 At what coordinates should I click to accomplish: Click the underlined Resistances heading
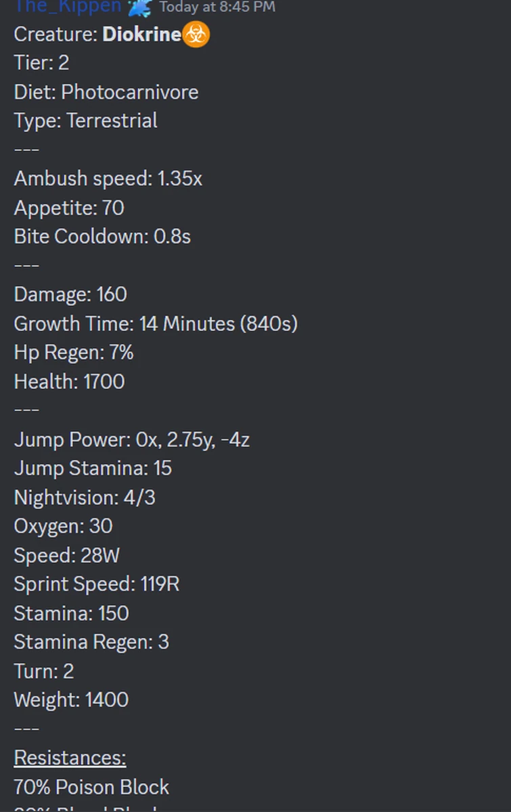tap(70, 758)
